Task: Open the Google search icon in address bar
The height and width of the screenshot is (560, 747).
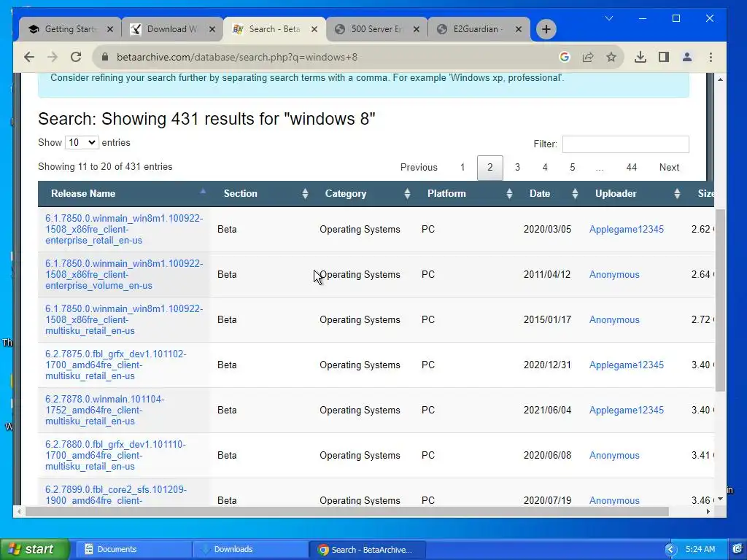Action: tap(565, 57)
